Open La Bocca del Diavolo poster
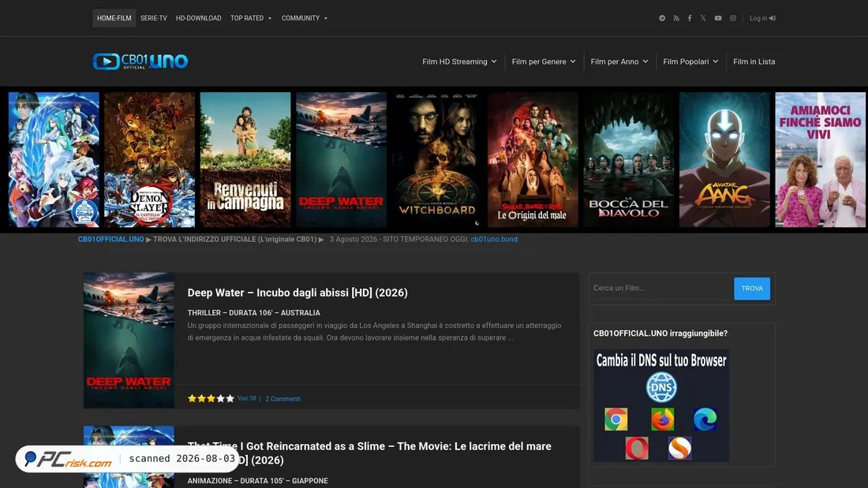The height and width of the screenshot is (488, 868). (629, 159)
